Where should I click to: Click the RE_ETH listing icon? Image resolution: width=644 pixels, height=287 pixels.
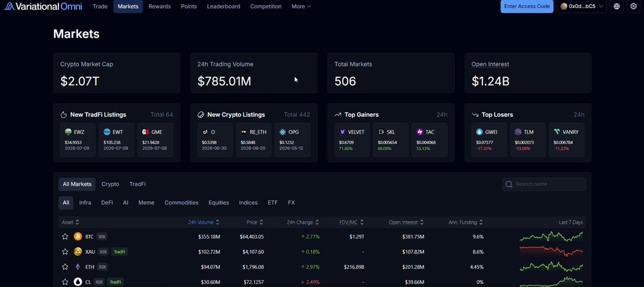click(x=244, y=132)
